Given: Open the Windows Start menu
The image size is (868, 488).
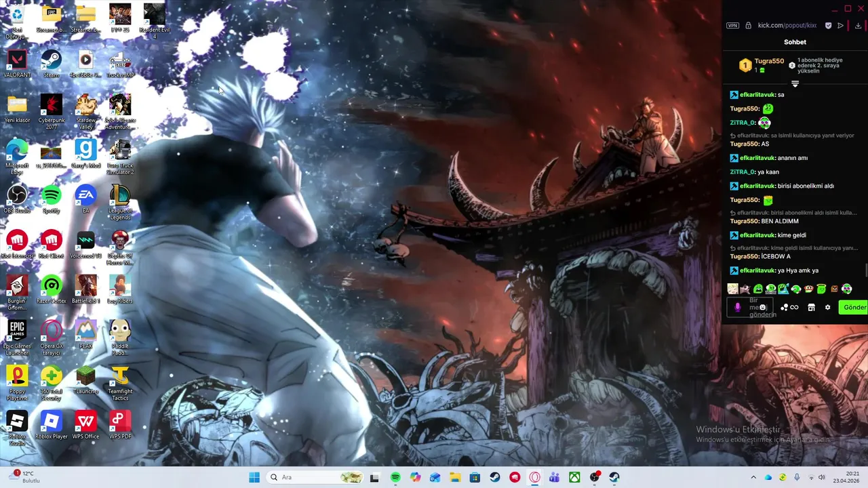Looking at the screenshot, I should click(x=254, y=477).
